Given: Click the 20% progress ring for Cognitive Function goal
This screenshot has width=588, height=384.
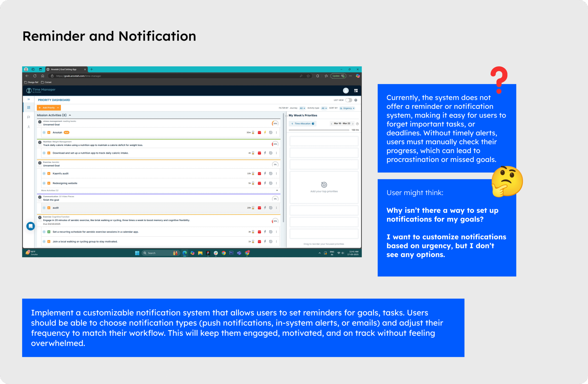Looking at the screenshot, I should point(275,221).
